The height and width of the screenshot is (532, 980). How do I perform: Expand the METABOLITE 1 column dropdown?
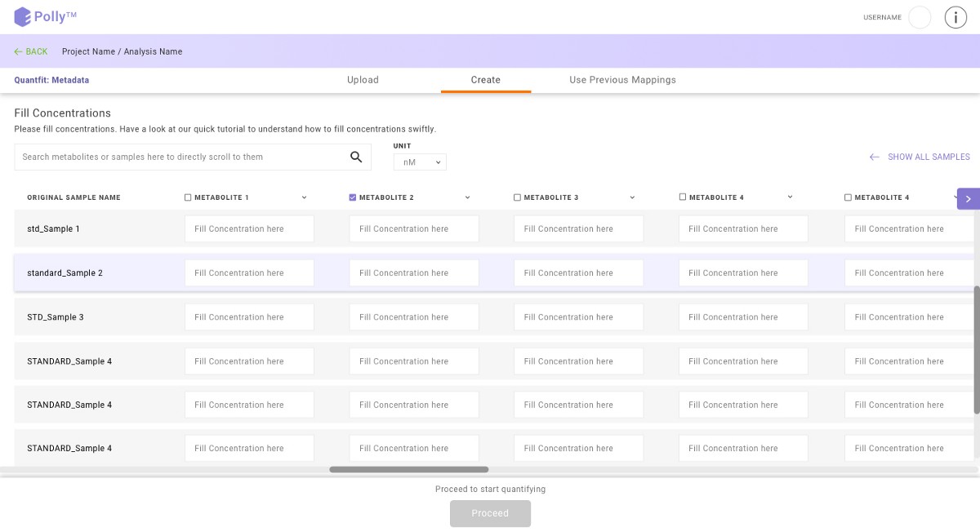304,197
